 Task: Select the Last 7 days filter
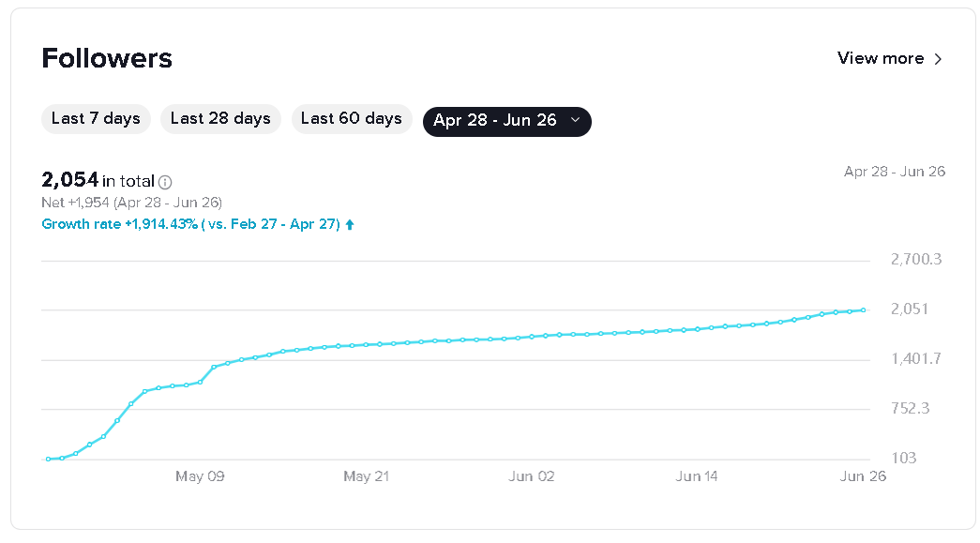coord(96,119)
